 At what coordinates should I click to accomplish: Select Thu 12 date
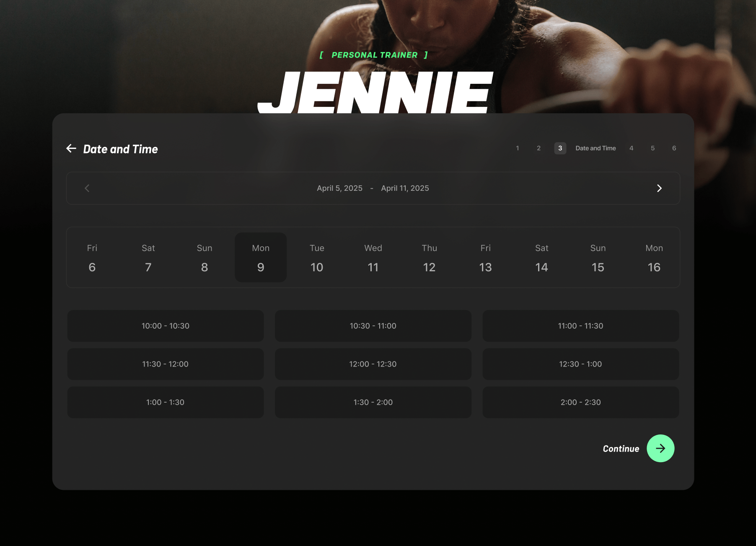pyautogui.click(x=429, y=257)
